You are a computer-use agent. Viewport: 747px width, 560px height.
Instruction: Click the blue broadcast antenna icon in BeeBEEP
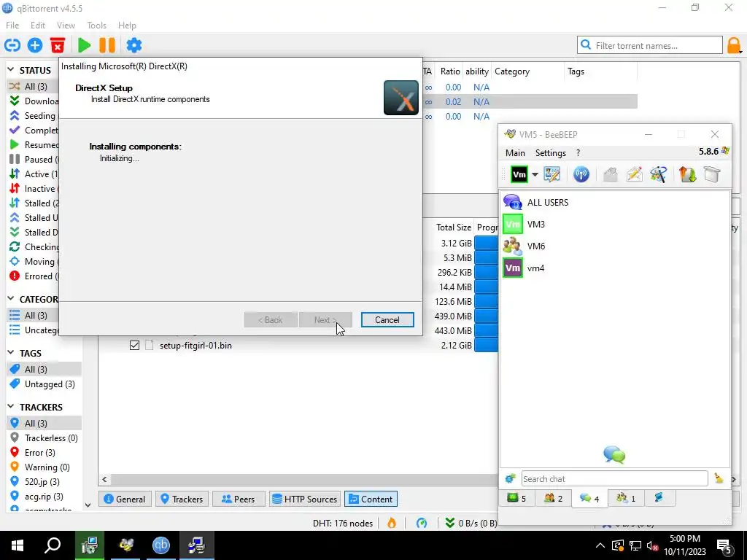[581, 174]
